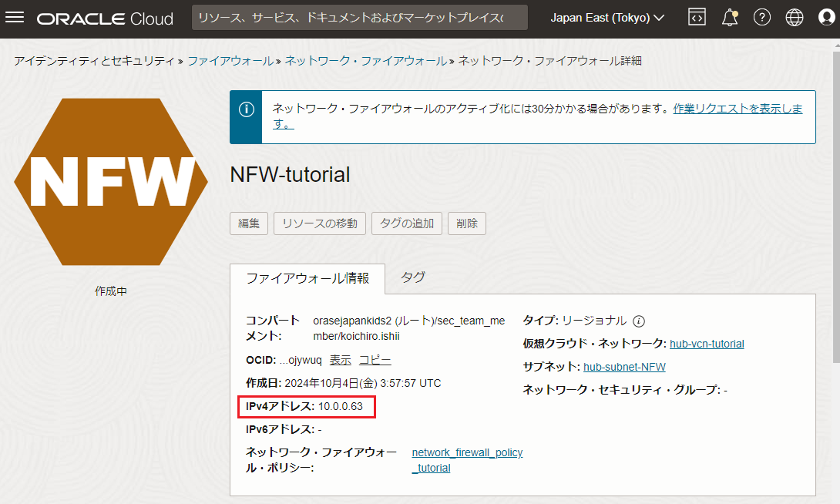Click inside the resource search field
This screenshot has height=504, width=840.
coord(360,17)
